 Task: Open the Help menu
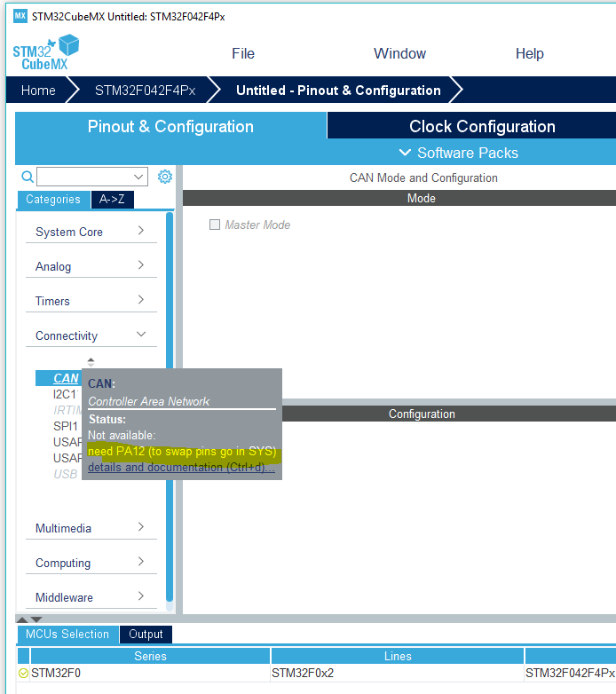click(x=529, y=53)
